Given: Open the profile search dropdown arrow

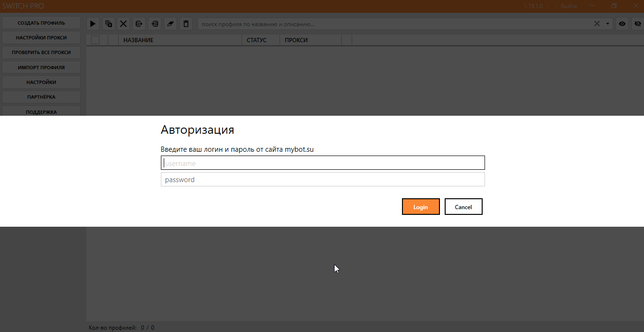Looking at the screenshot, I should 608,24.
